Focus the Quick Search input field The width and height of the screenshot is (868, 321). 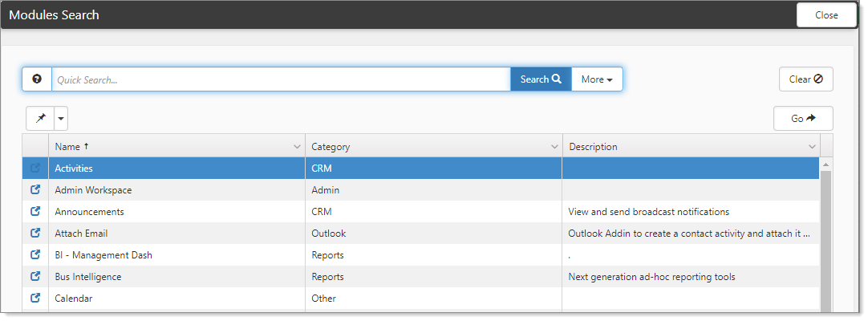pos(282,79)
